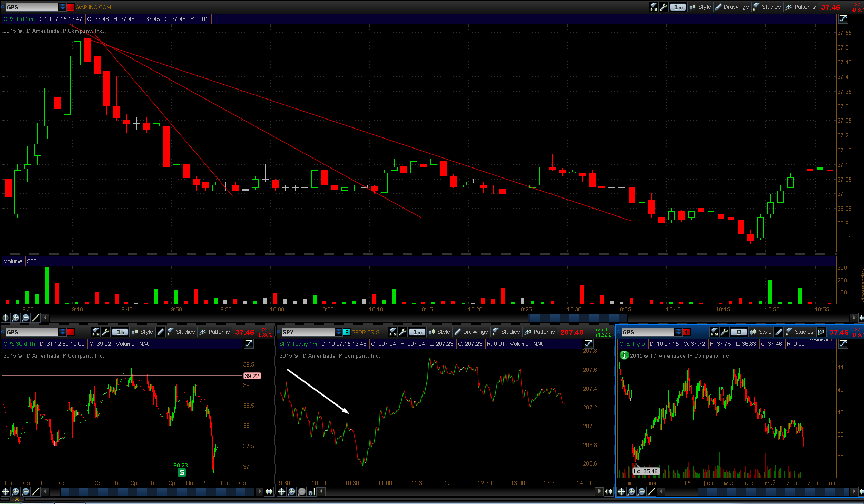Click GPS 30 d 1h chart symbol field
This screenshot has height=504, width=864.
[x=32, y=332]
